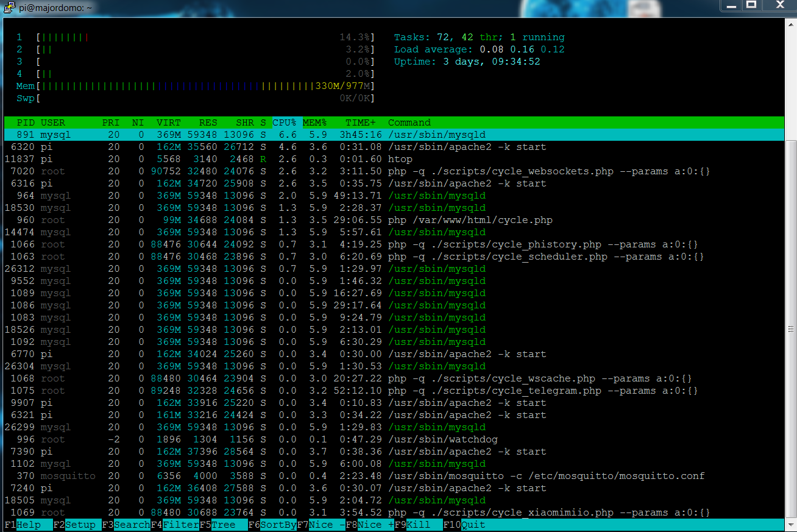Click F3 Search in function bar
The width and height of the screenshot is (797, 532).
(x=126, y=525)
